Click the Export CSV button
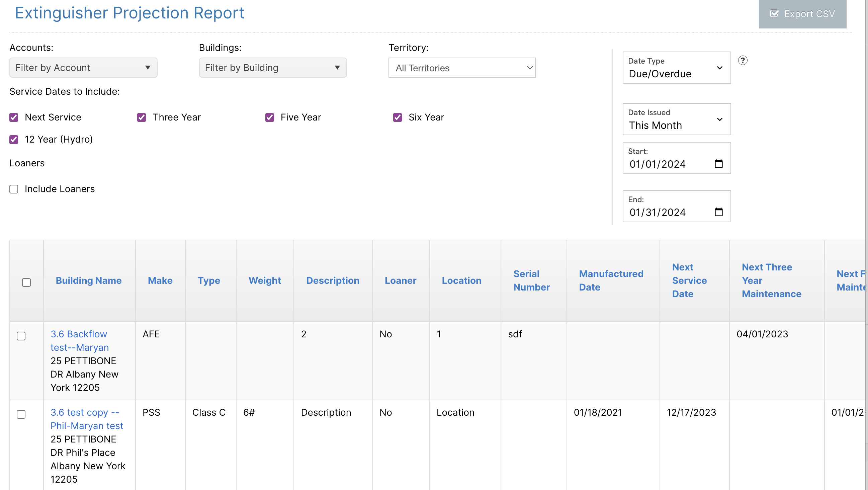The width and height of the screenshot is (868, 490). 802,14
